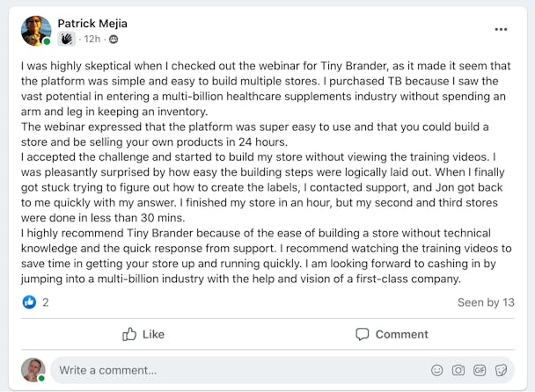Open the GIF picker icon
Image resolution: width=535 pixels, height=392 pixels.
[x=480, y=370]
